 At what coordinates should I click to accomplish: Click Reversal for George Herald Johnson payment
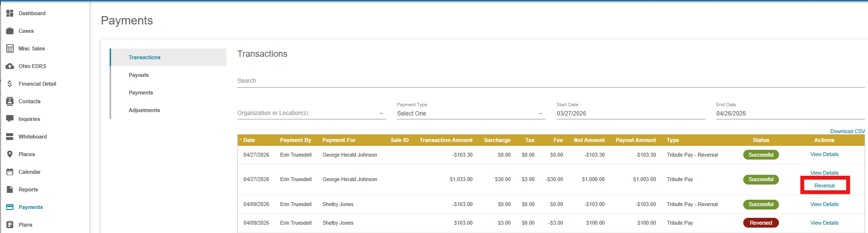pyautogui.click(x=824, y=186)
